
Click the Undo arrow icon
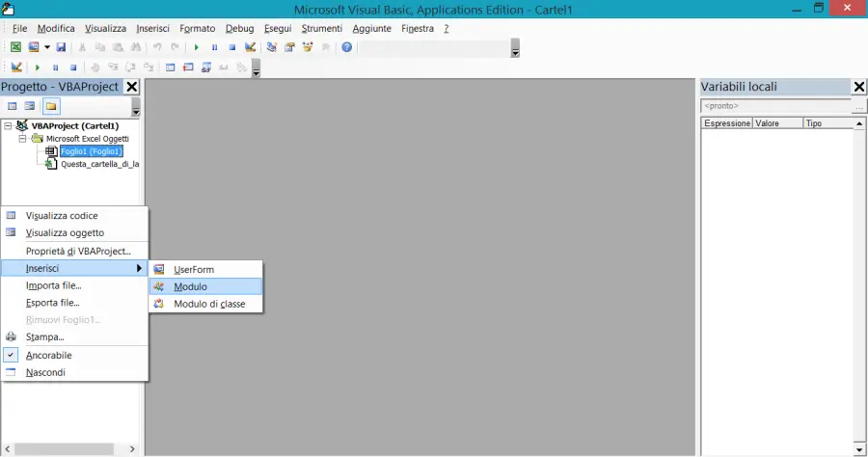click(157, 47)
